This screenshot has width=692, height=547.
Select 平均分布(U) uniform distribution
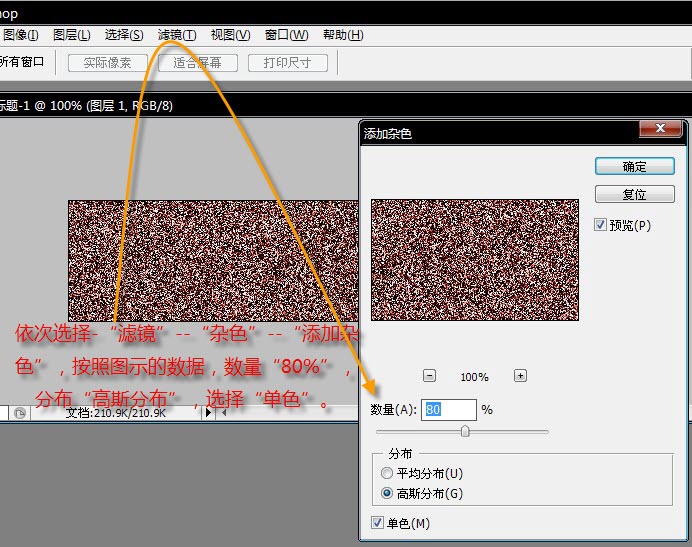click(x=387, y=473)
